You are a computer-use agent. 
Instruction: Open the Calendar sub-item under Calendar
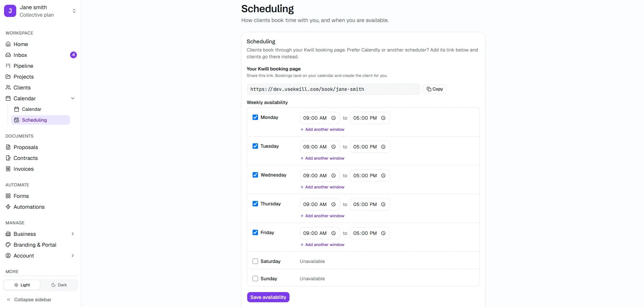click(41, 109)
